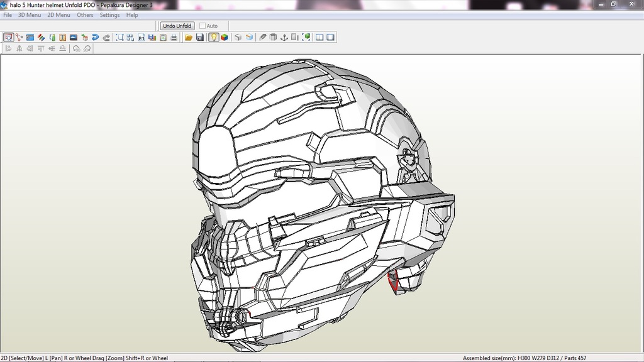Toggle the light bulb lighting button
Image resolution: width=644 pixels, height=362 pixels.
click(x=214, y=38)
